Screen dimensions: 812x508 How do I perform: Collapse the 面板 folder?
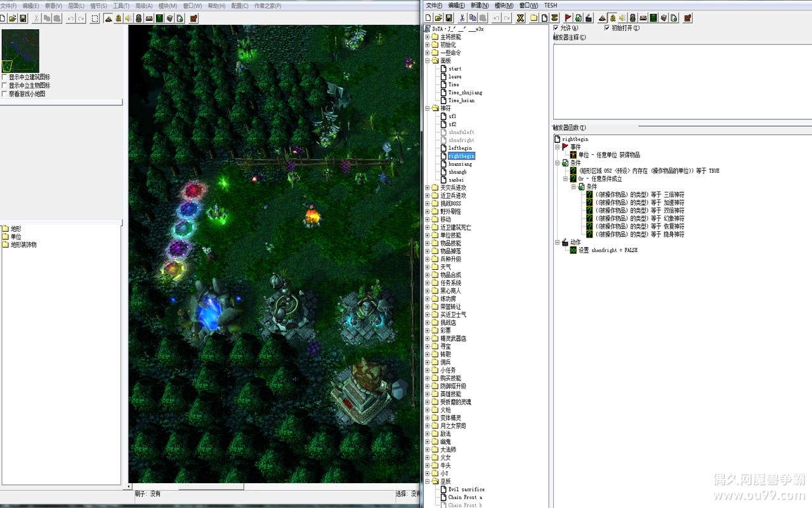tap(427, 61)
